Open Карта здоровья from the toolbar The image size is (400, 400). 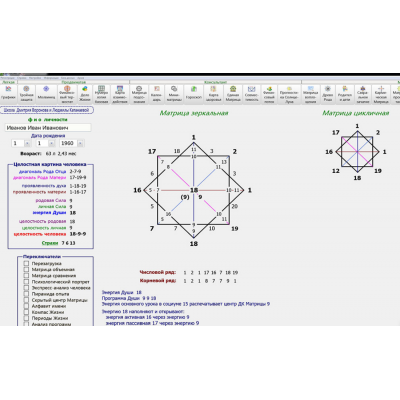(x=213, y=94)
